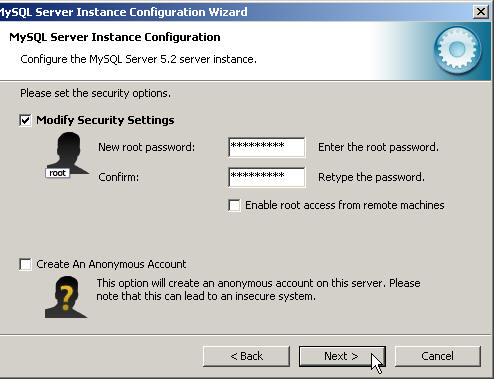Click the gear icon in the header
The image size is (494, 379).
coord(457,50)
